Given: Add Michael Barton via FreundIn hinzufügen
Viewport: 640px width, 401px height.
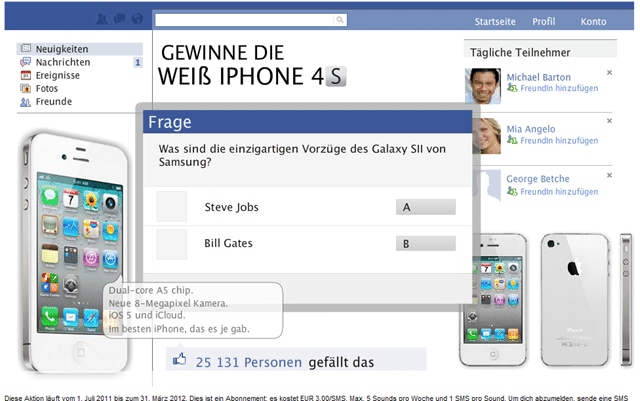Looking at the screenshot, I should tap(559, 88).
